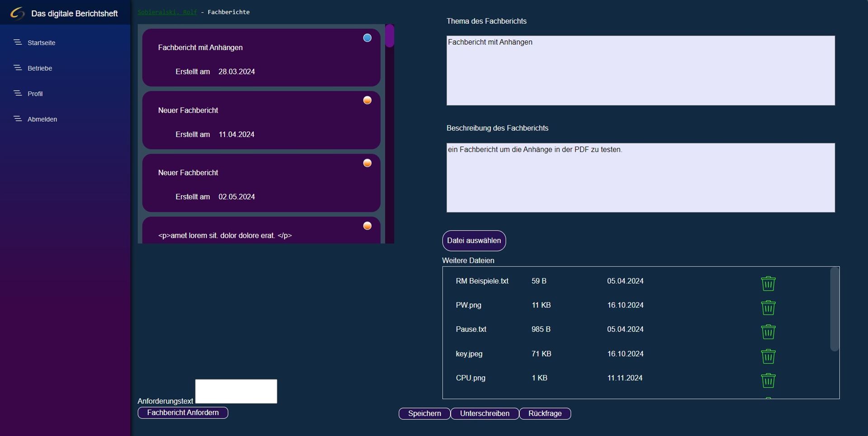The height and width of the screenshot is (436, 868).
Task: Click file name RM Beispiele.txt
Action: pos(482,281)
